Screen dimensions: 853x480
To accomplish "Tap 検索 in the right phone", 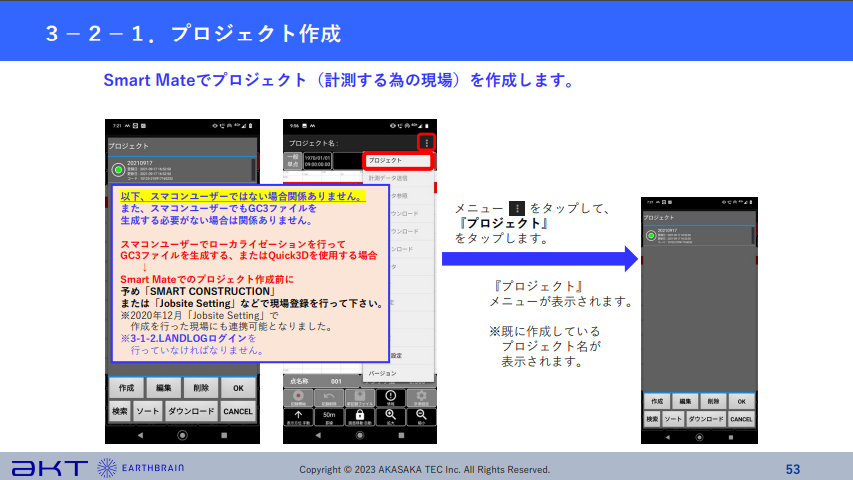I will [x=652, y=419].
